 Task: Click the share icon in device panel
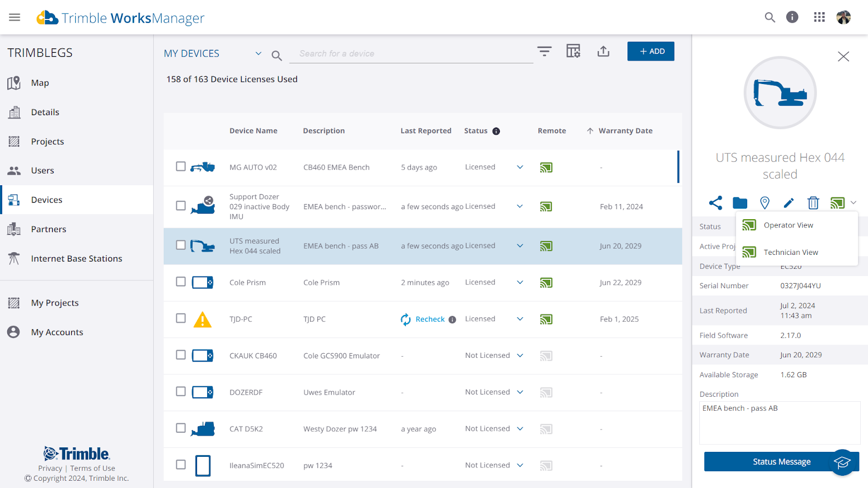point(715,203)
